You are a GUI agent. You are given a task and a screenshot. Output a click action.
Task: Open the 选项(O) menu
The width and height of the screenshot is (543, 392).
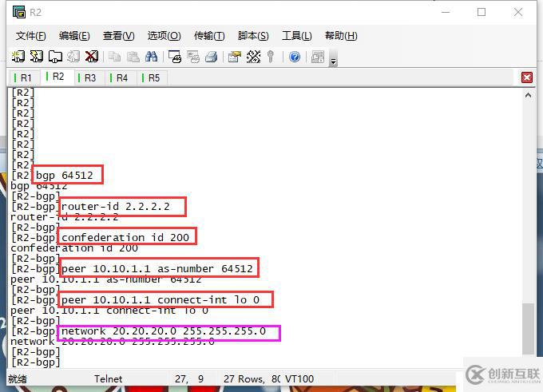click(x=164, y=36)
